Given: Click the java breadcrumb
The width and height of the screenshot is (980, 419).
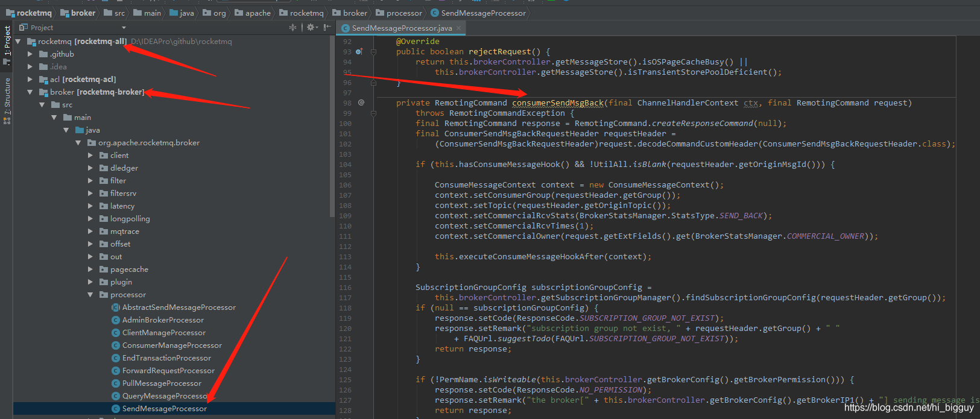Looking at the screenshot, I should (x=182, y=13).
